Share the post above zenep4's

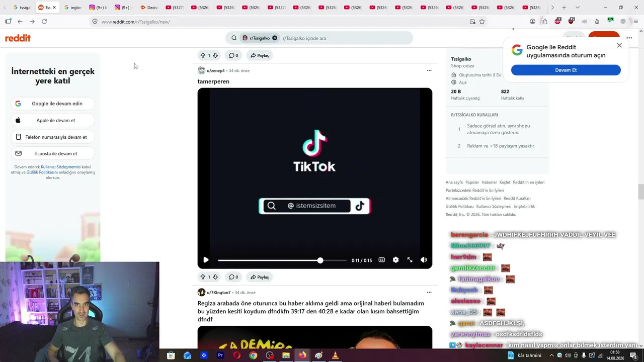pyautogui.click(x=260, y=55)
